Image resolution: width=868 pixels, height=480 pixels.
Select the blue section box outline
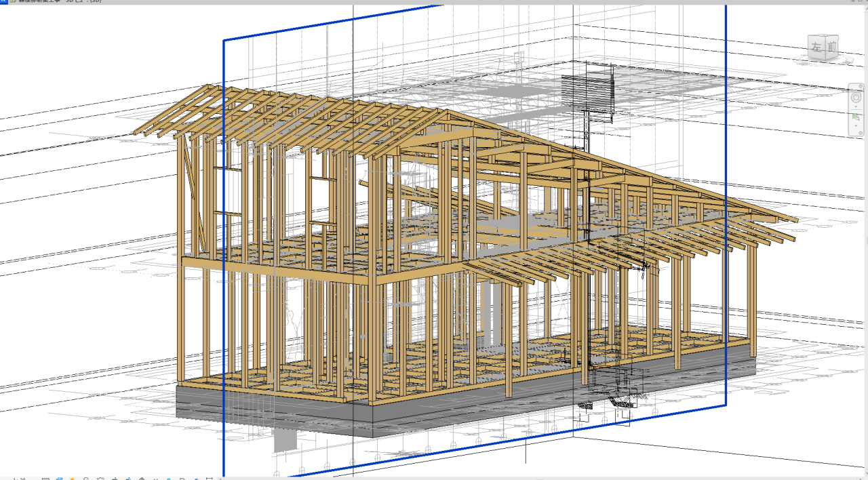tap(224, 271)
